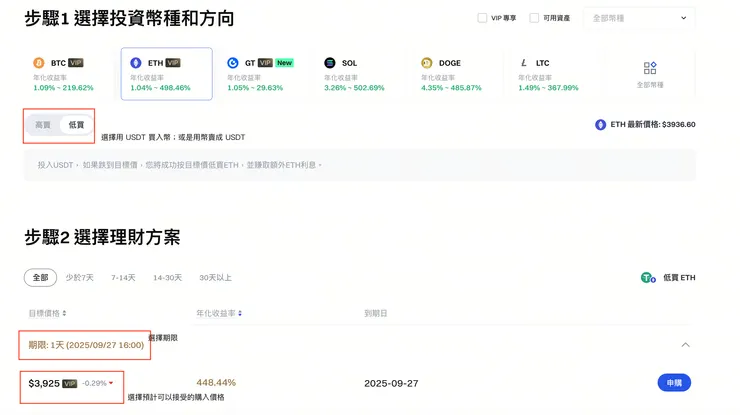The height and width of the screenshot is (415, 740).
Task: Click the ETH 最新價格 $3936.60 text
Action: (653, 125)
